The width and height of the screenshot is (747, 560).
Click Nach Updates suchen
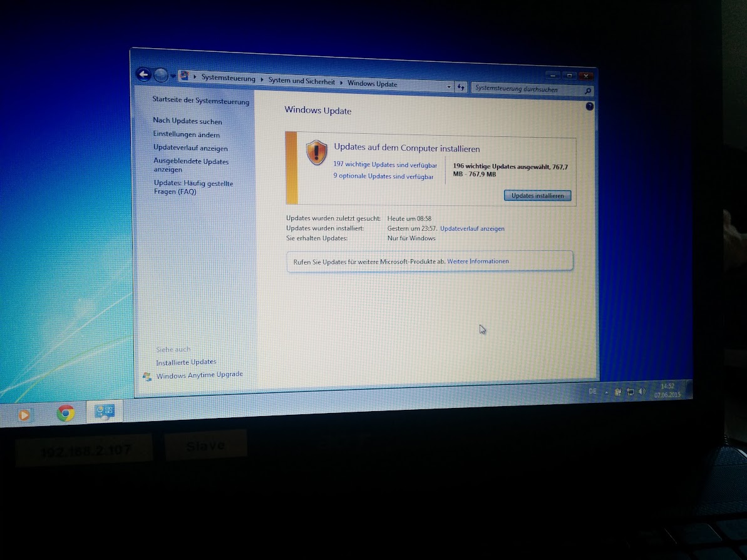pos(187,121)
